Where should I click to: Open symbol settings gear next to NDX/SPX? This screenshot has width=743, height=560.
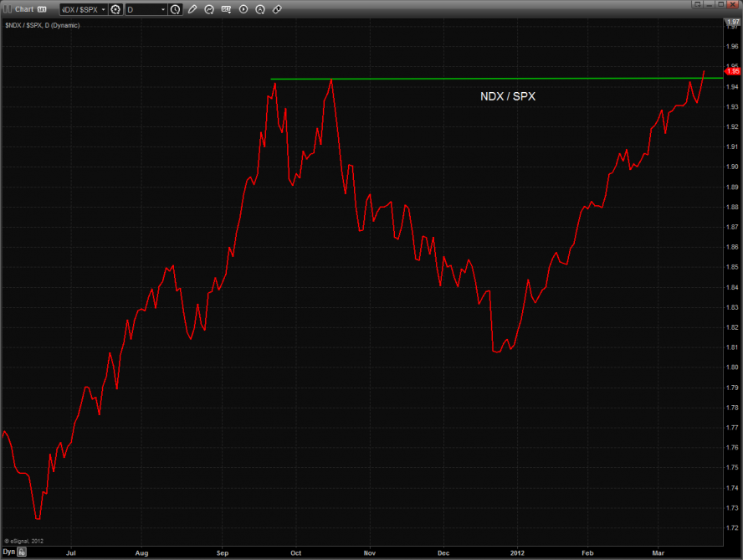[115, 9]
